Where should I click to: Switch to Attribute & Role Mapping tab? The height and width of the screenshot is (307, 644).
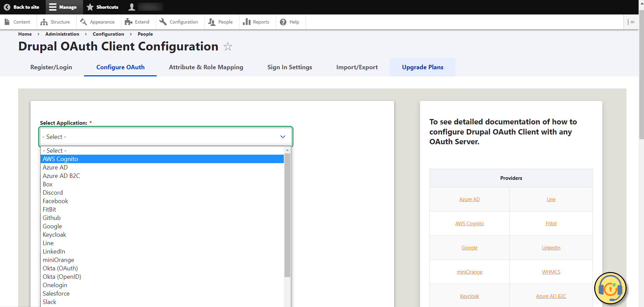point(206,67)
